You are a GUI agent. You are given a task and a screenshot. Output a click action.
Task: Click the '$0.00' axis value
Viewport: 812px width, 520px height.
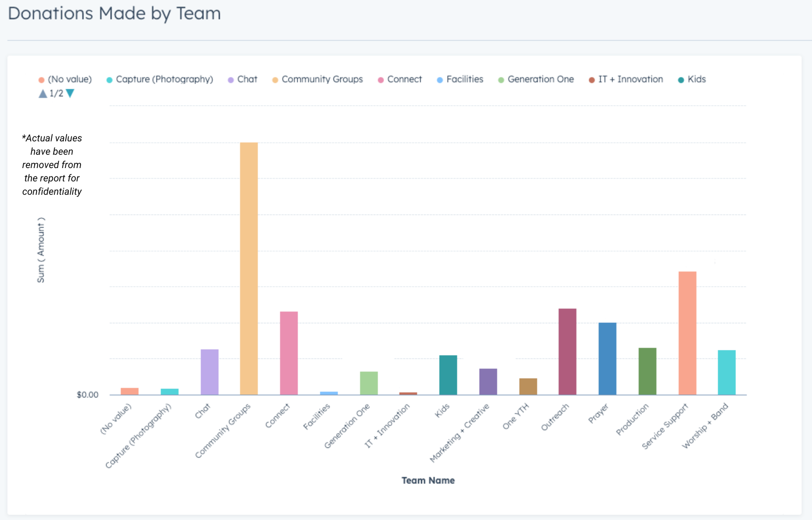pos(87,394)
